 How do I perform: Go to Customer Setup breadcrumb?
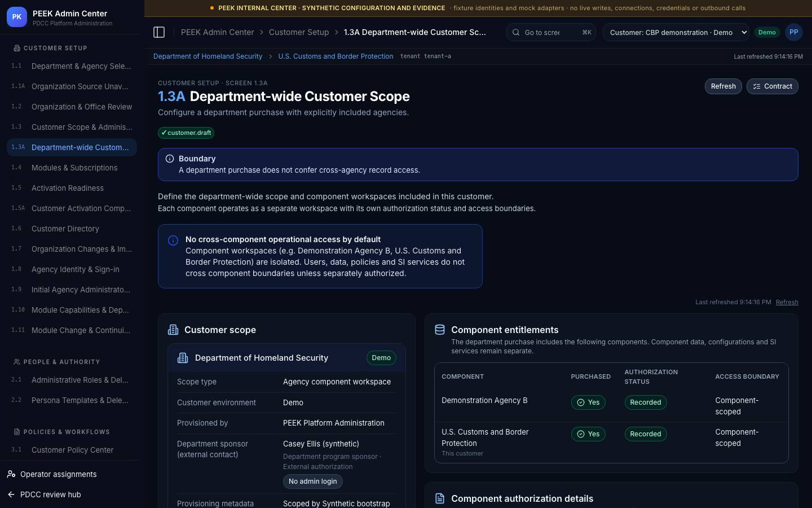[x=299, y=32]
